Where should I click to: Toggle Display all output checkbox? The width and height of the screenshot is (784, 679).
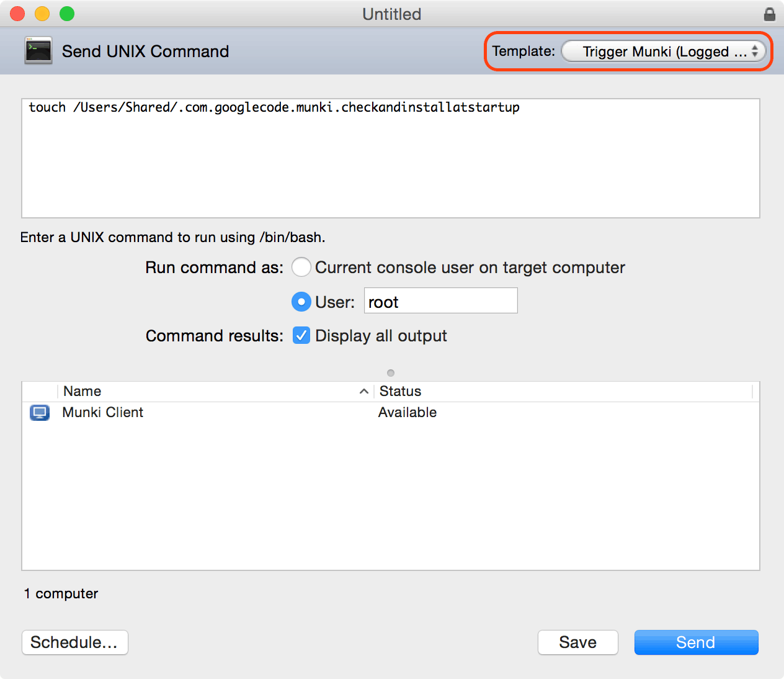pyautogui.click(x=301, y=336)
